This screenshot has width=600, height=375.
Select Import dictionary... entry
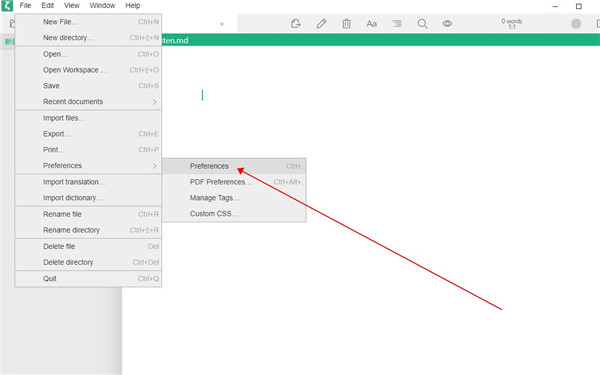coord(88,198)
